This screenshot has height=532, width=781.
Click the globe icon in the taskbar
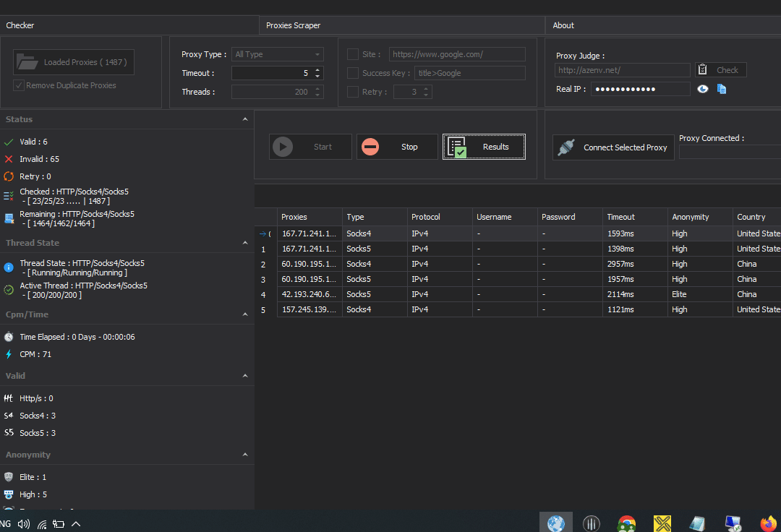555,523
